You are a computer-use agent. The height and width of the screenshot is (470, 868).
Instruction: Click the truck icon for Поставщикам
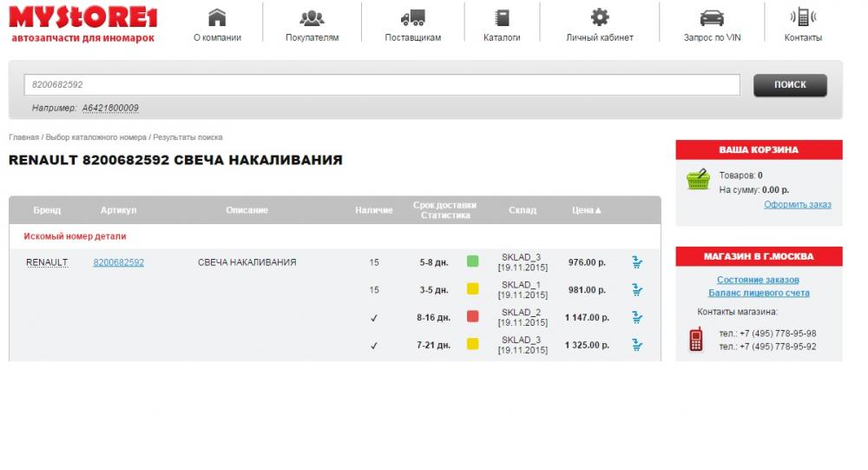tap(413, 18)
